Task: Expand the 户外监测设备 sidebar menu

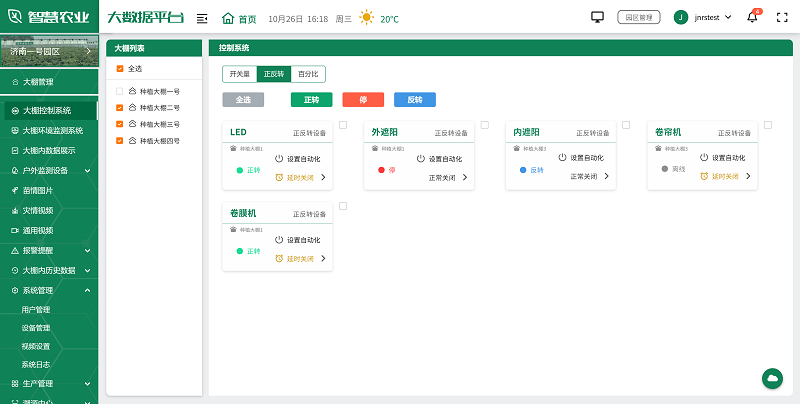Action: (49, 171)
